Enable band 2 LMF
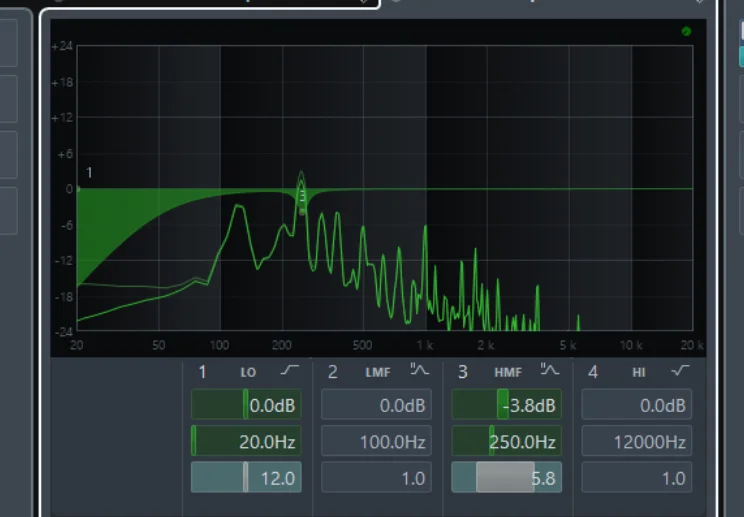 point(333,372)
